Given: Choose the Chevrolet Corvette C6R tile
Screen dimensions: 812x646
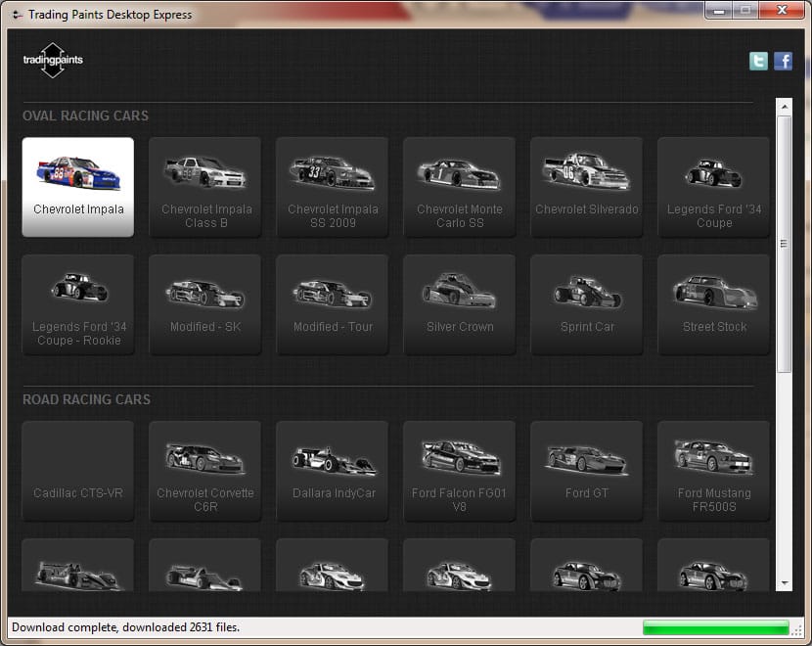Looking at the screenshot, I should coord(205,471).
